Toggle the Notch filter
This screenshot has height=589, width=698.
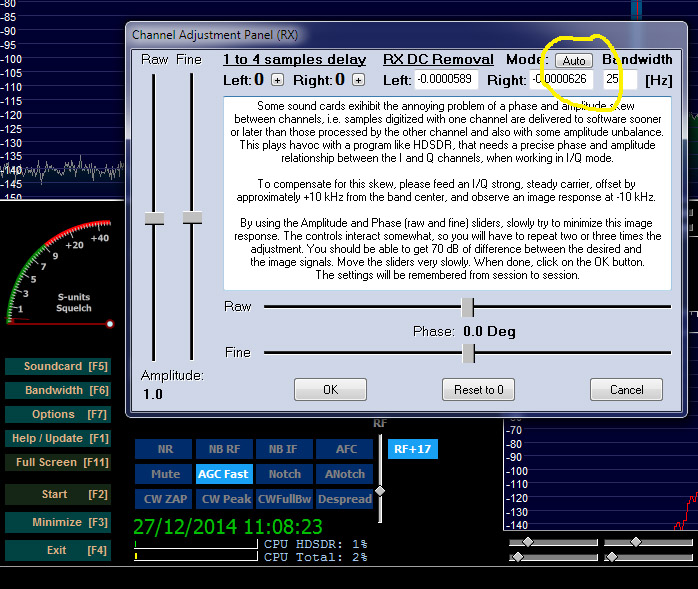click(284, 474)
